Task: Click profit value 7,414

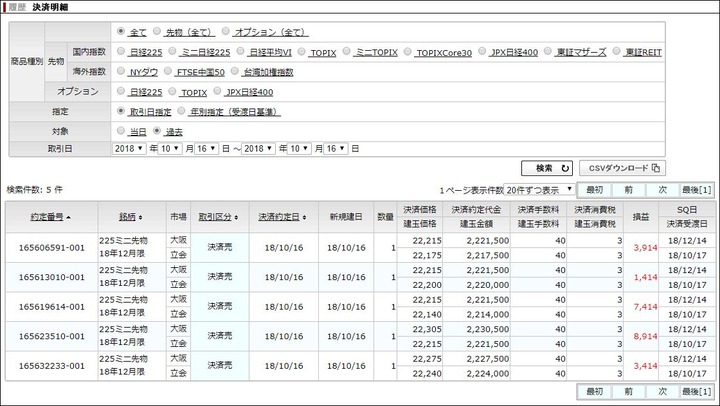Action: 646,307
